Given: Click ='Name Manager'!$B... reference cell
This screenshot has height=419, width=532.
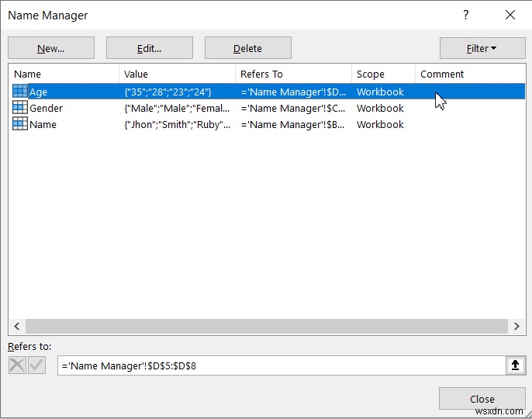Looking at the screenshot, I should (292, 125).
